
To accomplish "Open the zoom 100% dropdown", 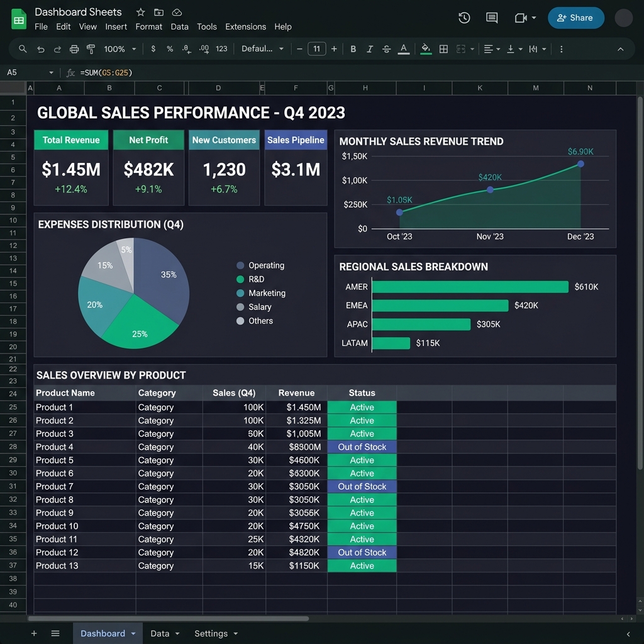I will pyautogui.click(x=119, y=49).
